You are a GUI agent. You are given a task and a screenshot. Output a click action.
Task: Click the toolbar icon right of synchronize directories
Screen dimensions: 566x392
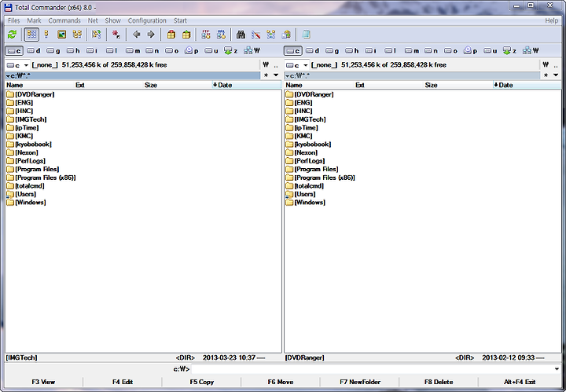coord(287,35)
